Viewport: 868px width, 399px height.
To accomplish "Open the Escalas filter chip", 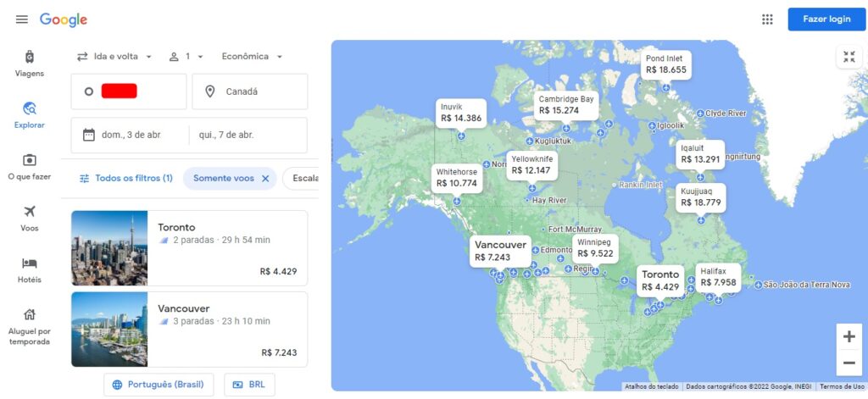I will (301, 178).
